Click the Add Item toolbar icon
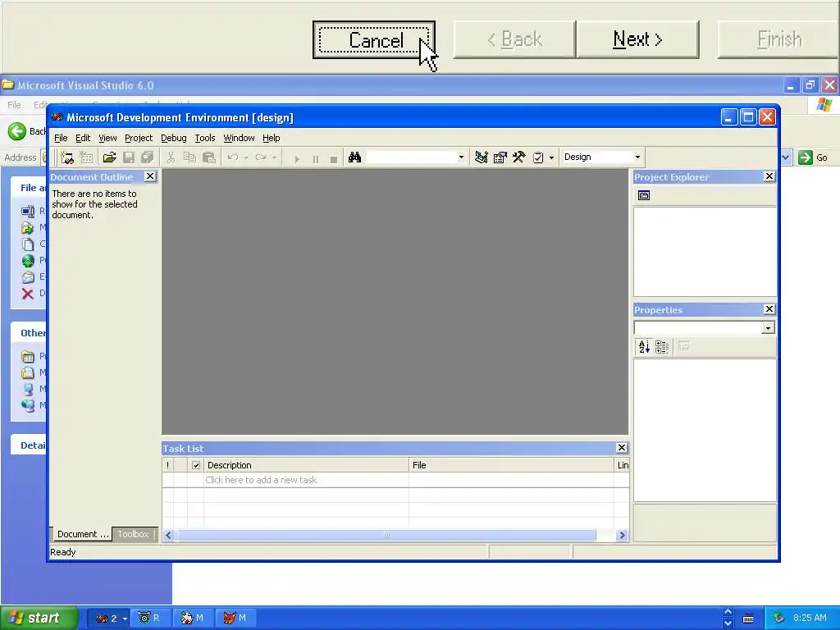Viewport: 840px width, 630px height. click(x=85, y=157)
